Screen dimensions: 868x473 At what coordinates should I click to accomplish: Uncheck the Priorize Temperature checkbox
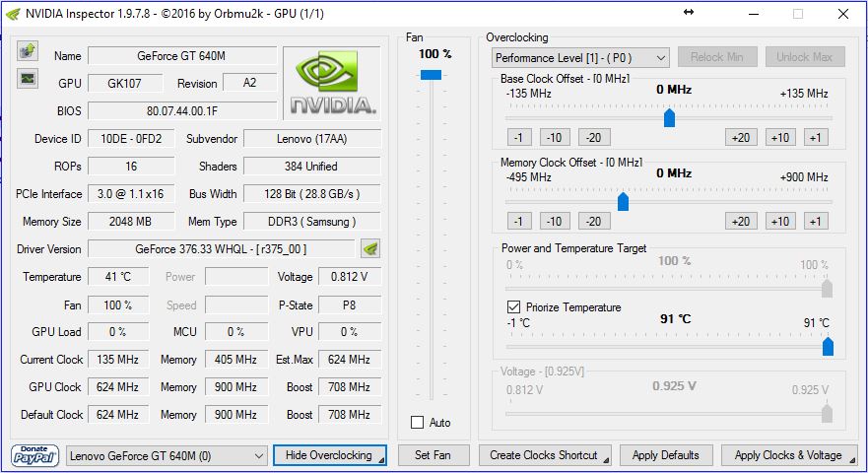[513, 306]
